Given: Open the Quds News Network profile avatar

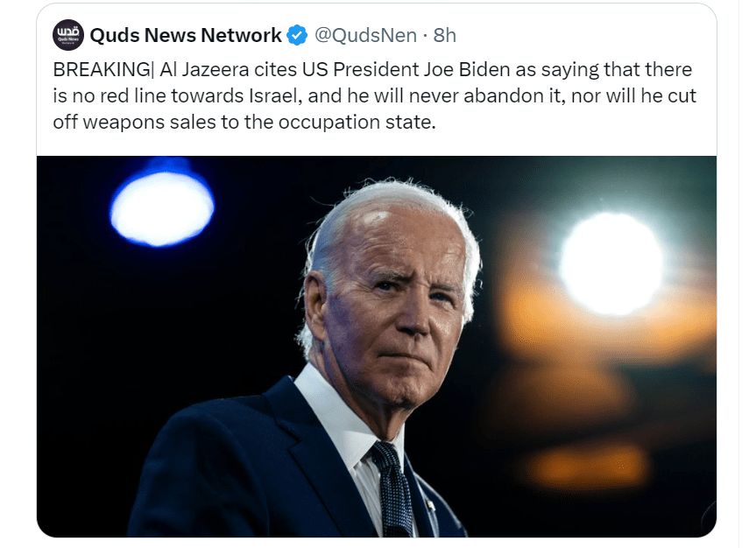Looking at the screenshot, I should coord(68,35).
